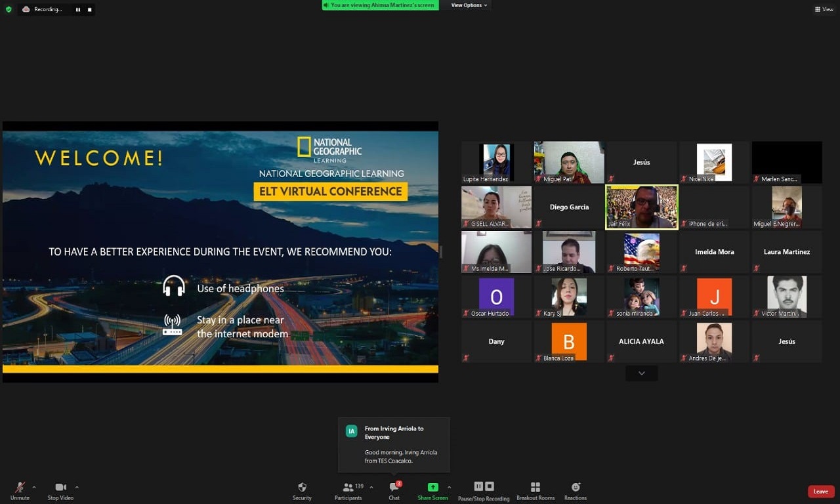Click the red Leave meeting button
This screenshot has width=840, height=504.
point(821,492)
